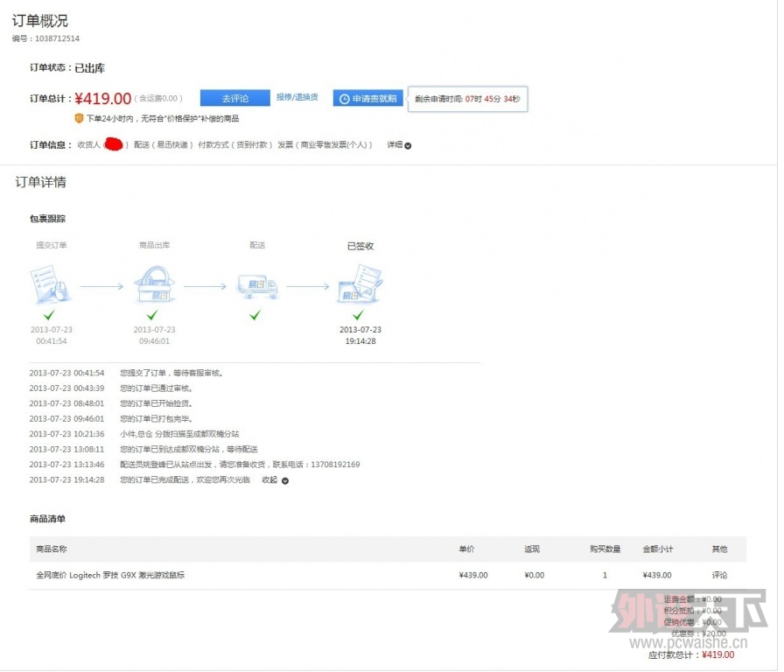Click the checkmark under 提交订单
784x672 pixels.
coord(49,315)
